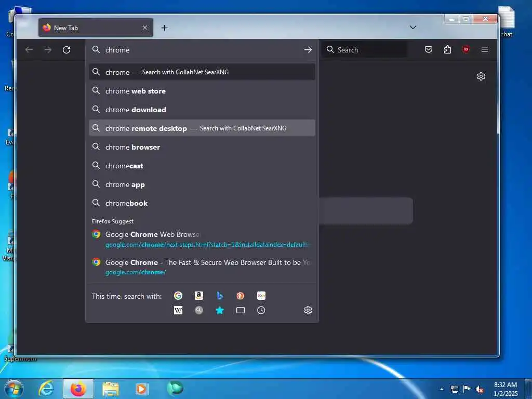Viewport: 532px width, 399px height.
Task: Choose the 'chrome remote desktop' suggestion
Action: pos(202,128)
